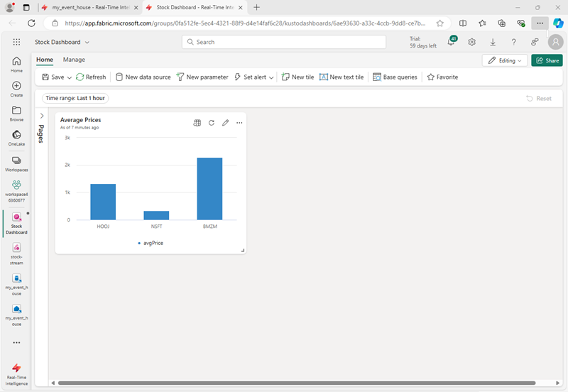Open Save dropdown arrow

69,77
